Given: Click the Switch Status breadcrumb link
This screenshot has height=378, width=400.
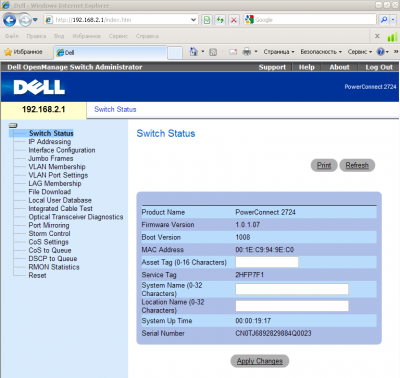Looking at the screenshot, I should (x=115, y=109).
